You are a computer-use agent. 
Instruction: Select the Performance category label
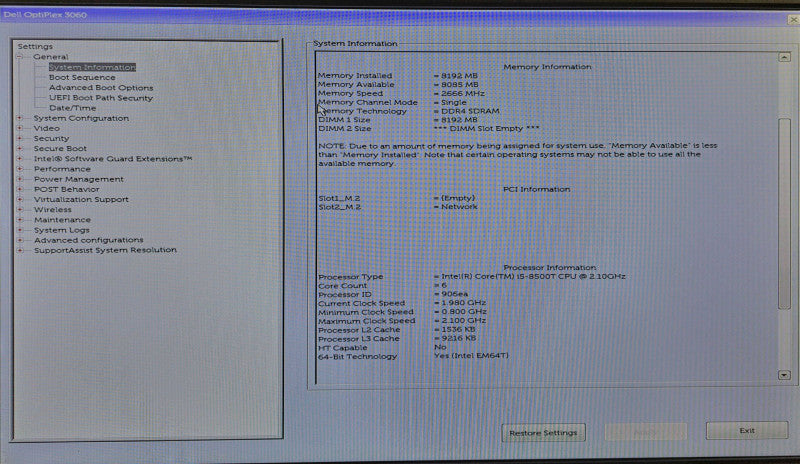[x=62, y=169]
